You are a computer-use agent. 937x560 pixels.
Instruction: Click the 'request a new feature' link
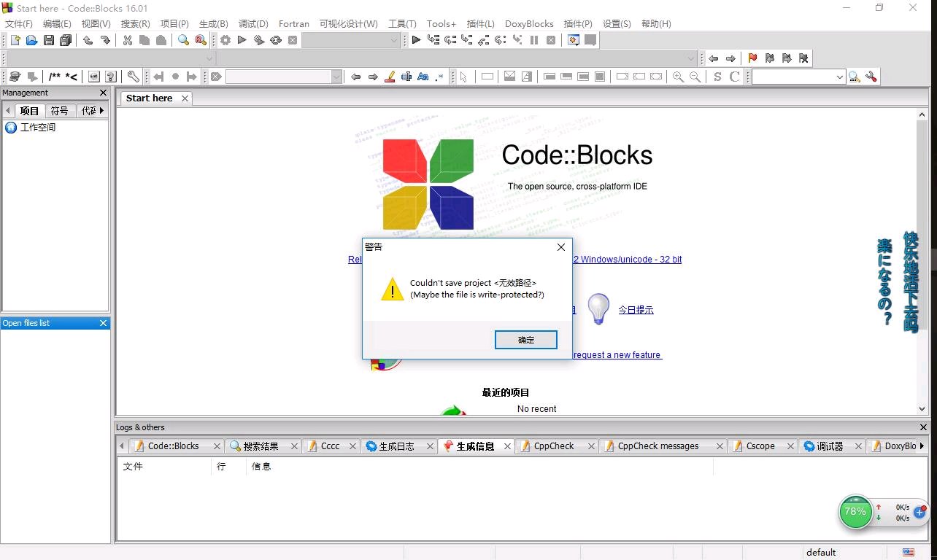coord(617,355)
